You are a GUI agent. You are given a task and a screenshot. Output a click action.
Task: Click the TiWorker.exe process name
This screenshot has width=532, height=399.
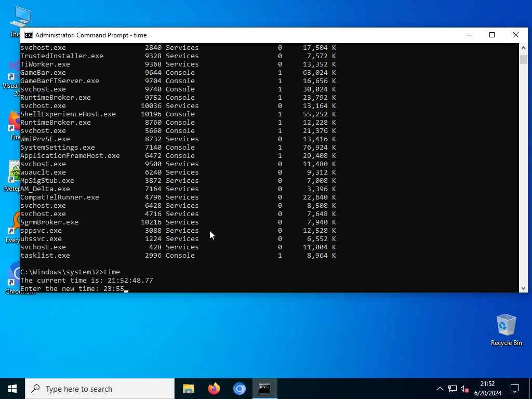click(45, 64)
